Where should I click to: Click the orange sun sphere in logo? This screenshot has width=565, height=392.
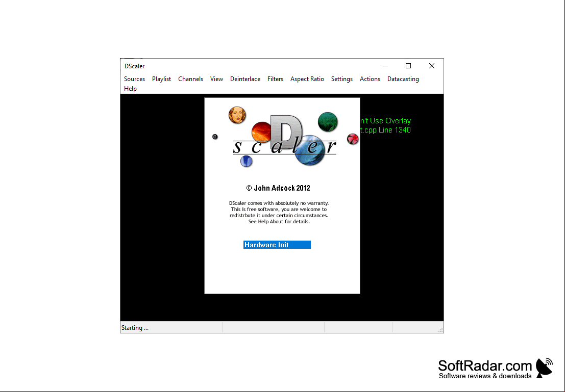point(261,132)
